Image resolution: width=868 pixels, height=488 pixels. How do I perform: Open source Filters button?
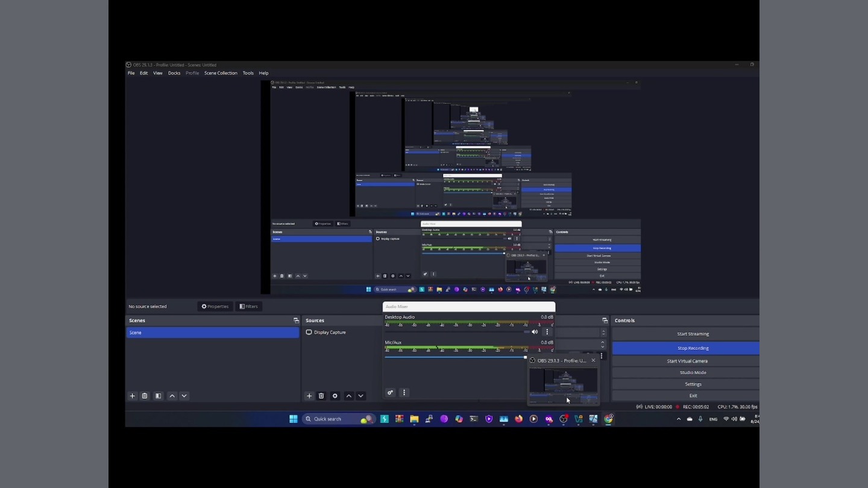pos(248,307)
